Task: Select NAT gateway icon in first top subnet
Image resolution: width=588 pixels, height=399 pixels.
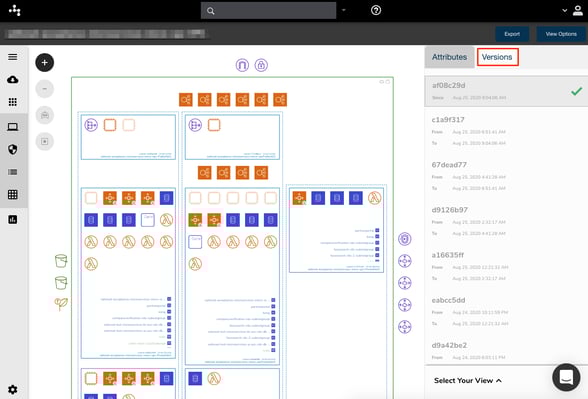Action: [x=91, y=125]
